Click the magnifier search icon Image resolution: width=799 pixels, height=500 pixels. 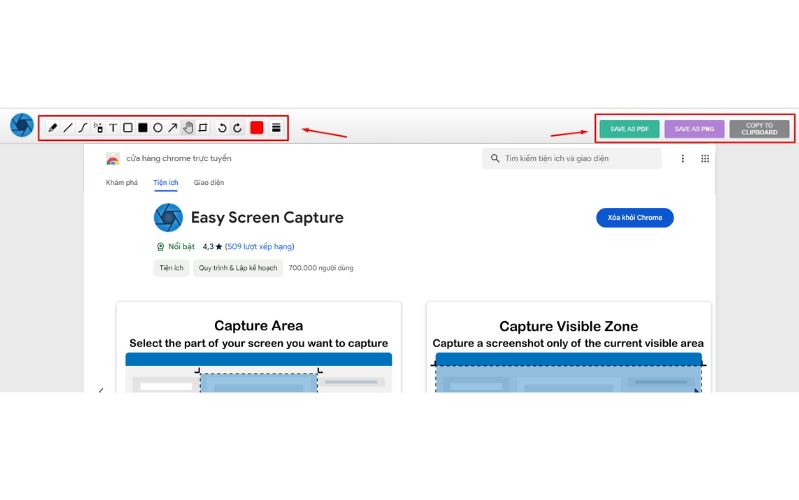tap(495, 159)
